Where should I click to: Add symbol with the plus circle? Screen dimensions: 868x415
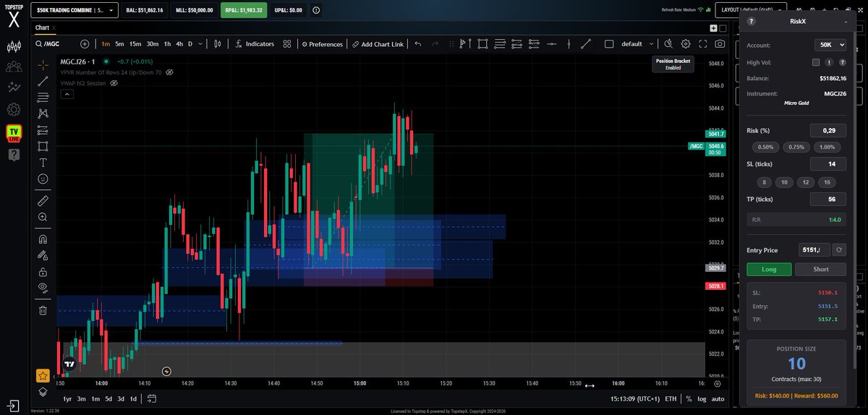click(x=85, y=44)
